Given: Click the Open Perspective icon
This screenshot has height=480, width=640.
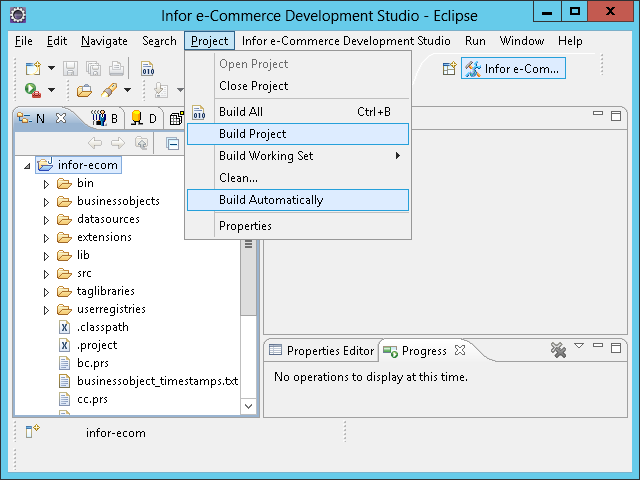Looking at the screenshot, I should 449,68.
